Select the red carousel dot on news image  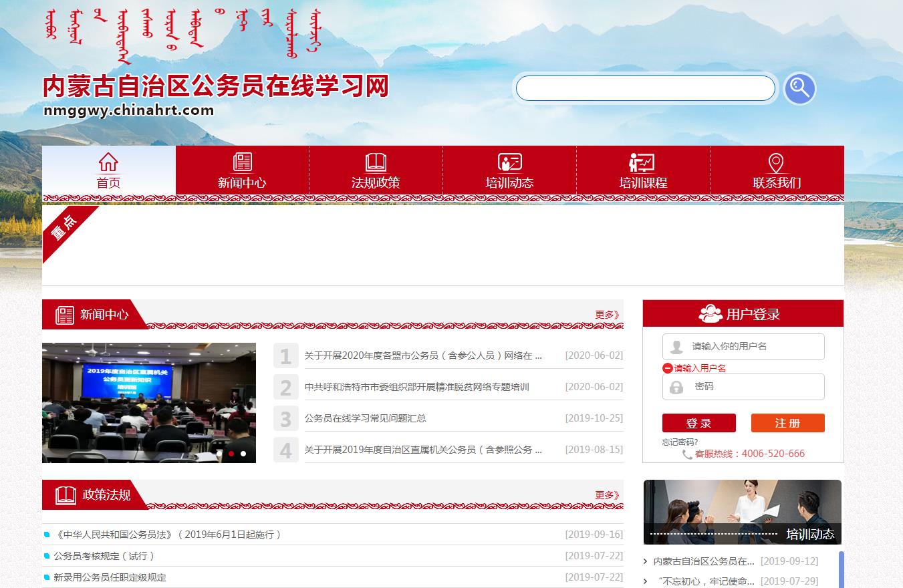(231, 454)
